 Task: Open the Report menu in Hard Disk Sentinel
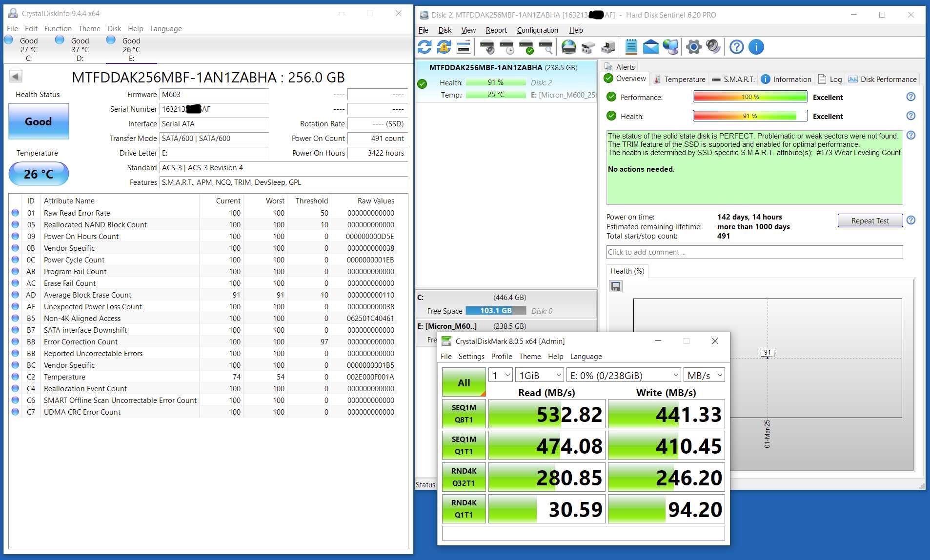(496, 30)
